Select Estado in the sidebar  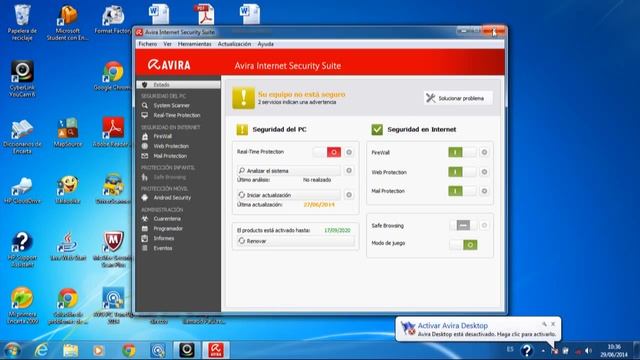pyautogui.click(x=178, y=85)
